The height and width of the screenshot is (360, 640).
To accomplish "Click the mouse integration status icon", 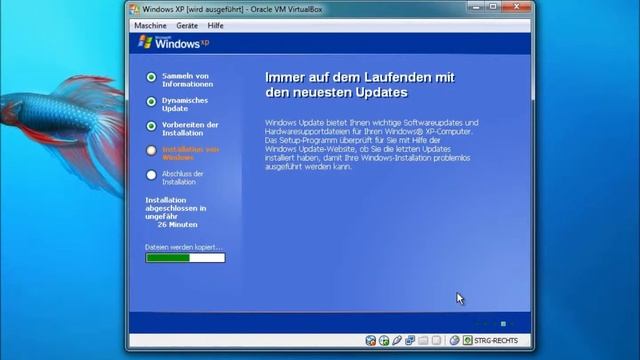I will coord(454,340).
